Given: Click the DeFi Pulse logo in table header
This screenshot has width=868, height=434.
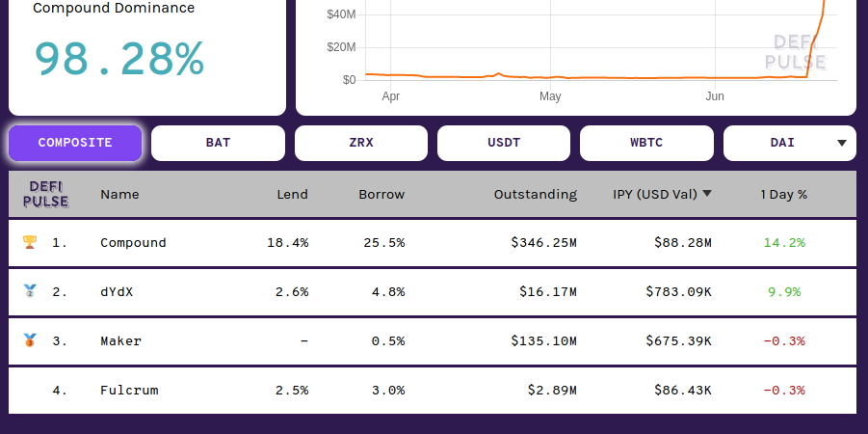Looking at the screenshot, I should 46,194.
